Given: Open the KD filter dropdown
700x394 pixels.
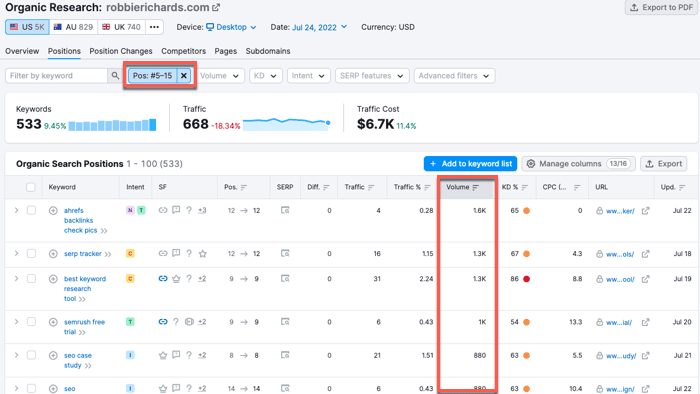Looking at the screenshot, I should click(265, 76).
